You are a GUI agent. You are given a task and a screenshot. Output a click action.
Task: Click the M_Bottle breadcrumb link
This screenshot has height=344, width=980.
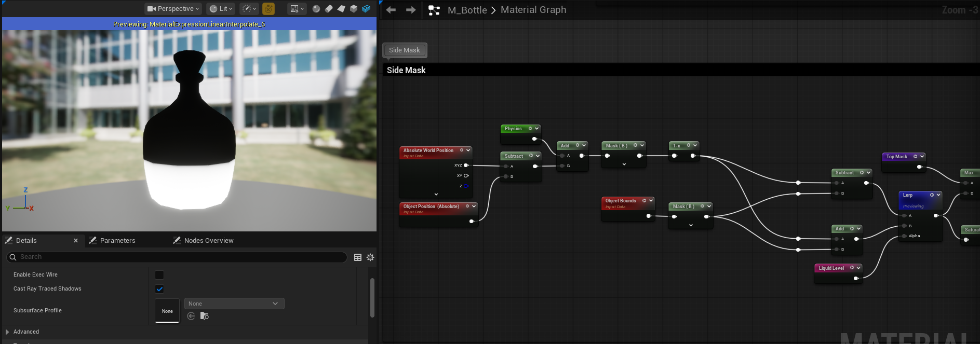coord(467,10)
